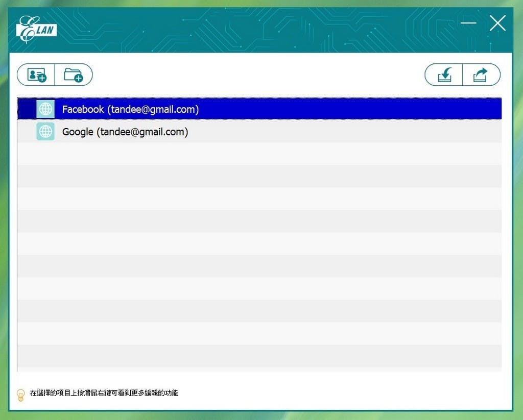Click the add new account icon
The image size is (523, 420).
click(x=36, y=75)
